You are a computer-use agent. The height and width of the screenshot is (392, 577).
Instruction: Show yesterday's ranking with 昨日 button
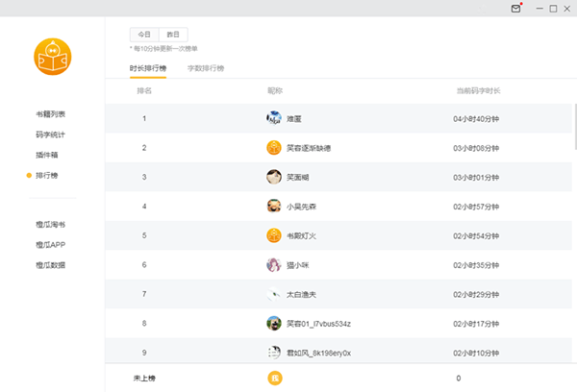[173, 34]
